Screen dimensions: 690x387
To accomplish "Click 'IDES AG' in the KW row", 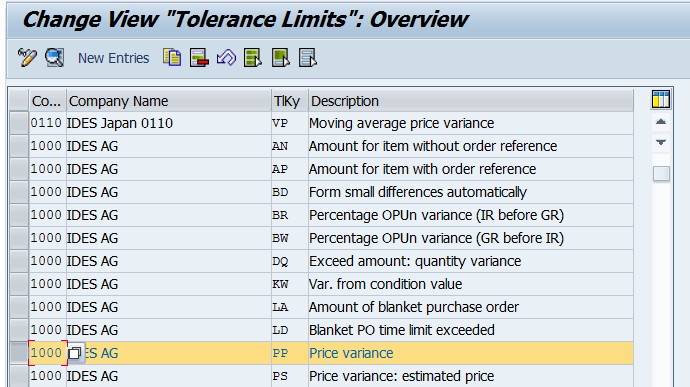I will pyautogui.click(x=92, y=284).
